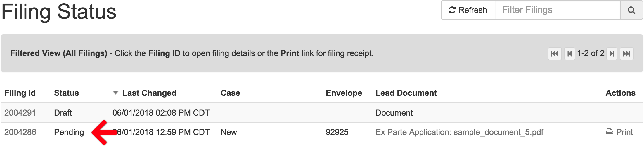Sort by Envelope column header

click(x=344, y=93)
